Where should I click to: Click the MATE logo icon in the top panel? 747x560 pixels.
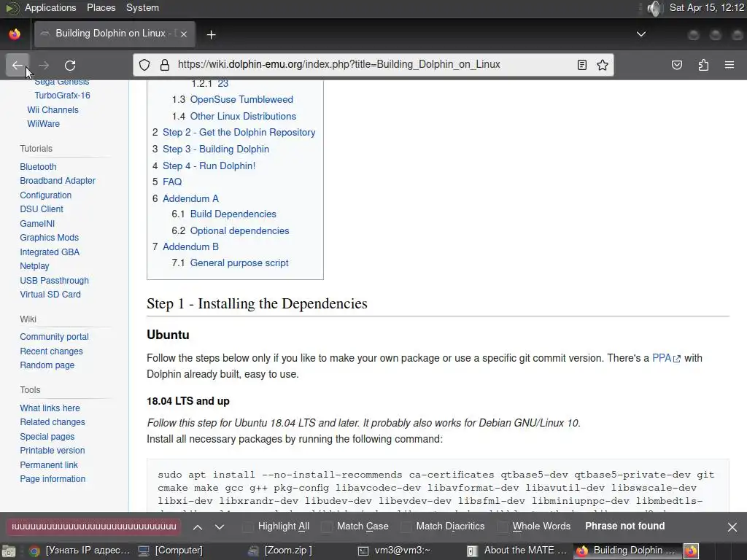point(12,7)
